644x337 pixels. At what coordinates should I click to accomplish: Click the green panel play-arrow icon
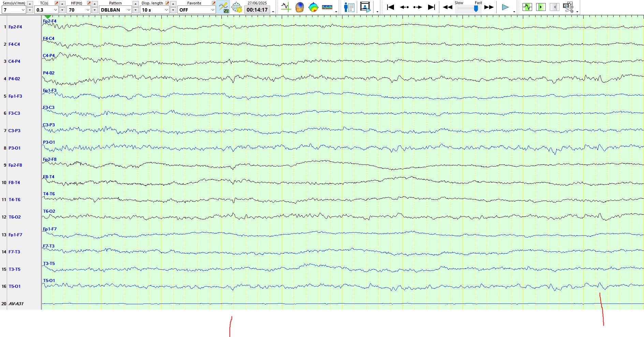point(541,7)
